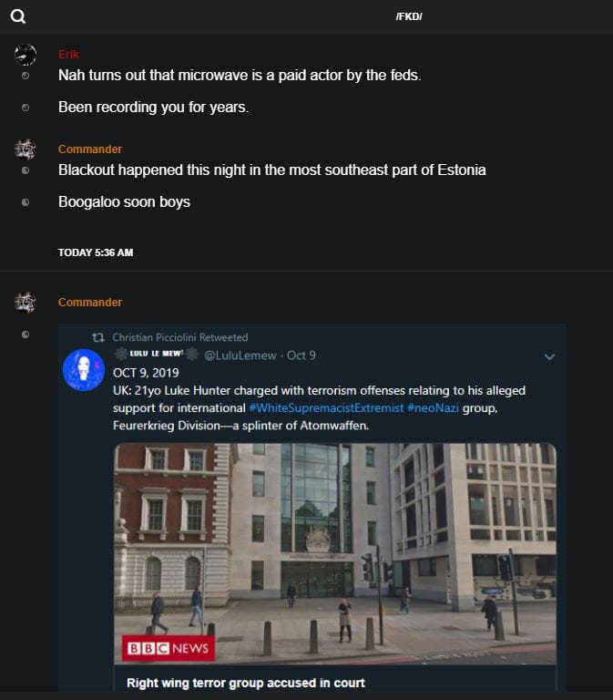Click the BBC News logo
The image size is (613, 700).
click(168, 649)
